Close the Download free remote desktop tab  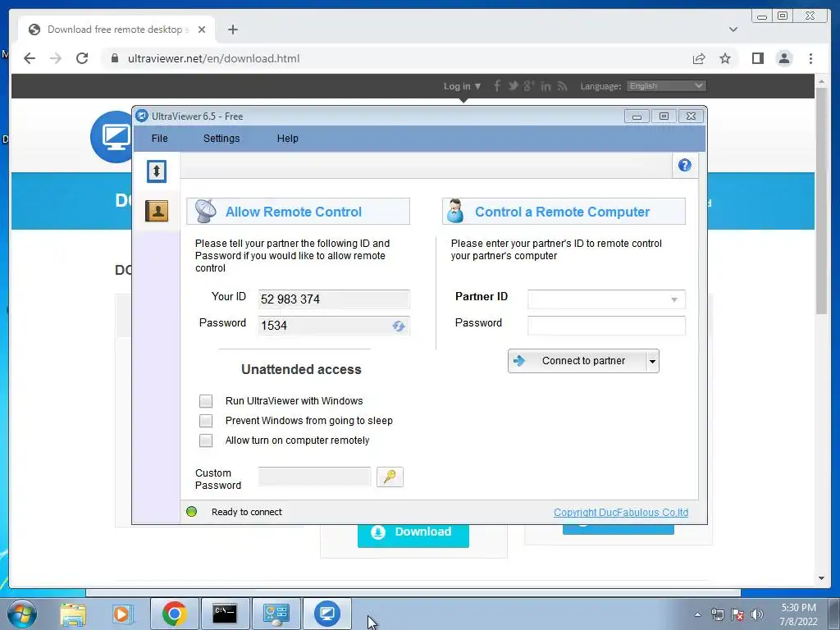click(202, 30)
